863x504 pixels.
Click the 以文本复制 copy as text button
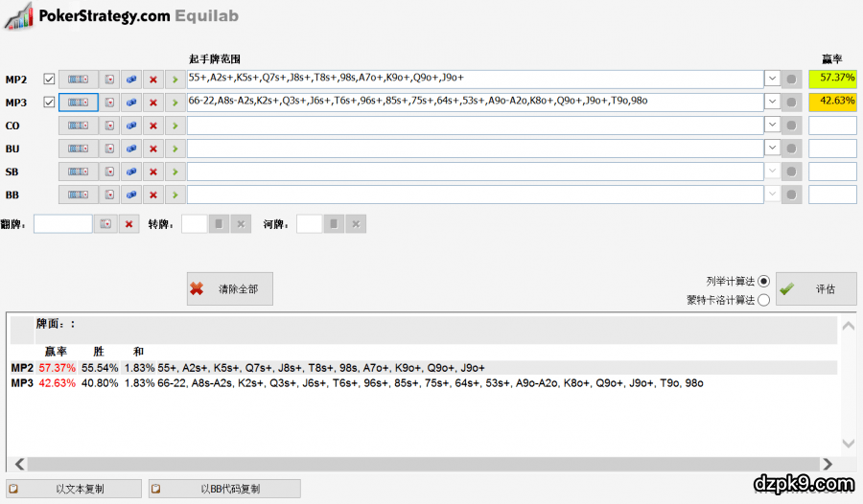tap(74, 489)
